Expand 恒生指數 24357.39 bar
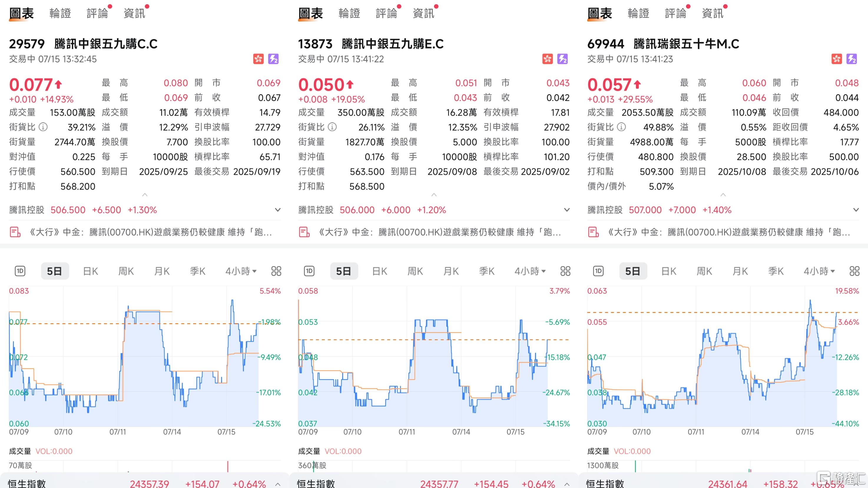Viewport: 868px width, 488px height. click(x=278, y=484)
